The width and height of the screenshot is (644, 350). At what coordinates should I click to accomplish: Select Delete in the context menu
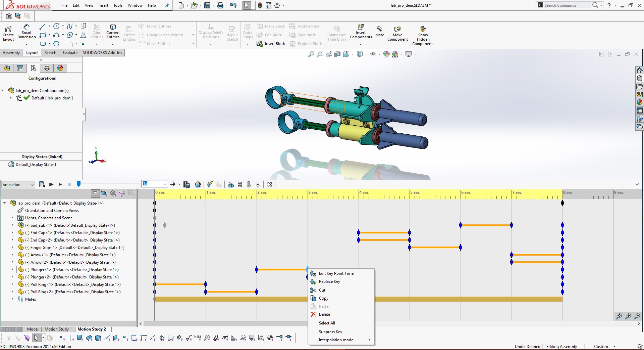pos(341,314)
